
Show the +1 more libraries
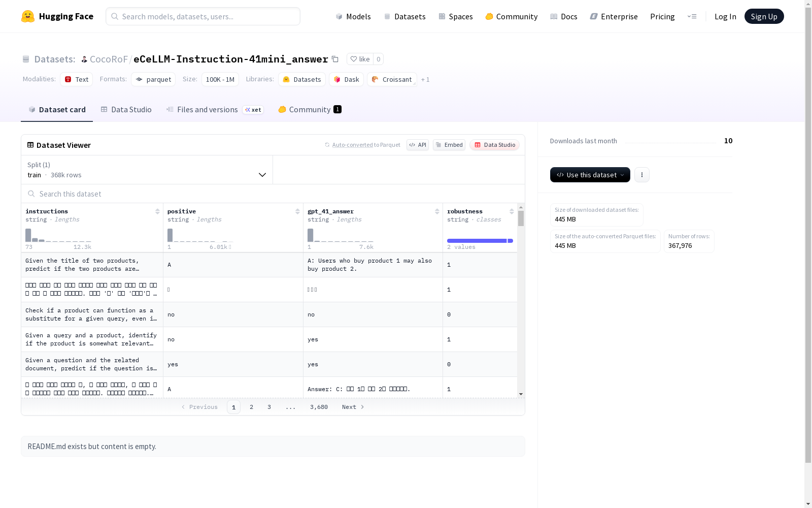pos(425,80)
